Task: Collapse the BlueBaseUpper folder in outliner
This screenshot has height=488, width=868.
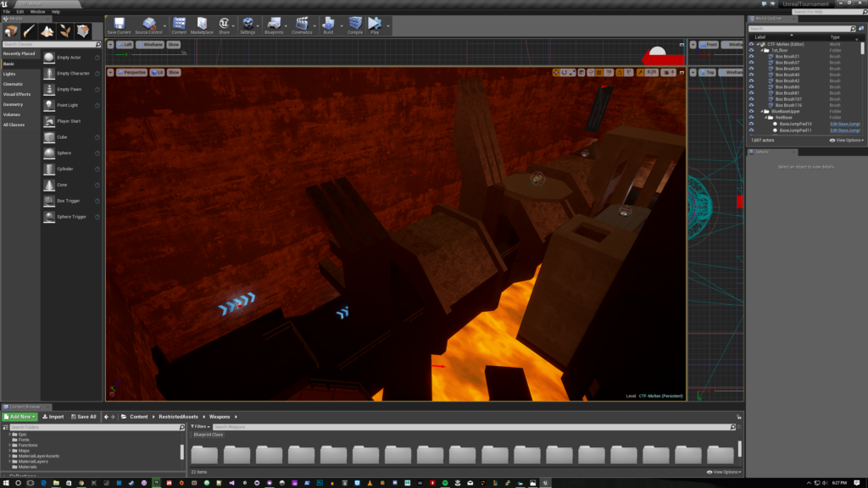Action: point(762,111)
